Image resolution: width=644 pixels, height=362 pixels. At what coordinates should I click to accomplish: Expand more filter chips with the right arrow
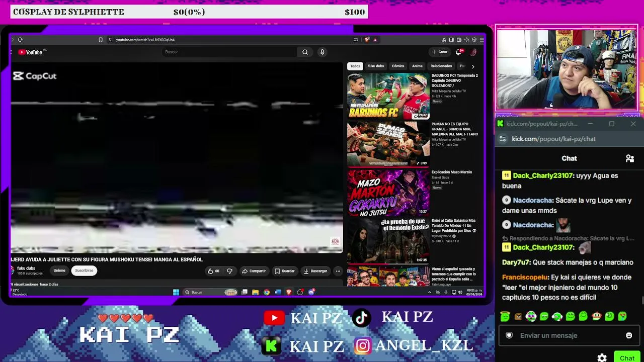point(472,66)
